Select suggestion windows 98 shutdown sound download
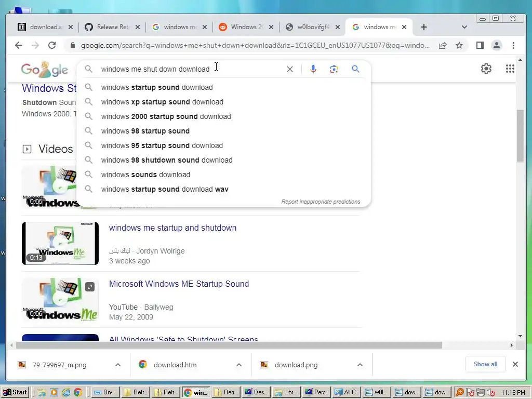Image resolution: width=532 pixels, height=399 pixels. (x=223, y=160)
